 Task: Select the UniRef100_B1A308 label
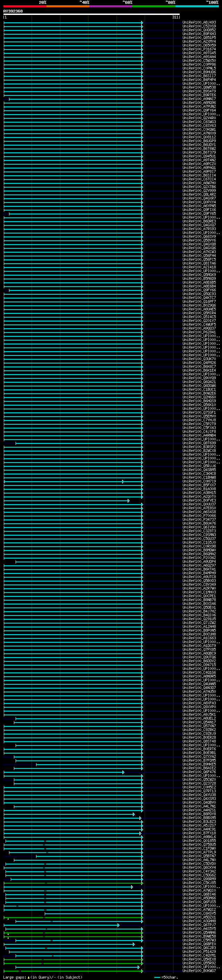pos(199,489)
